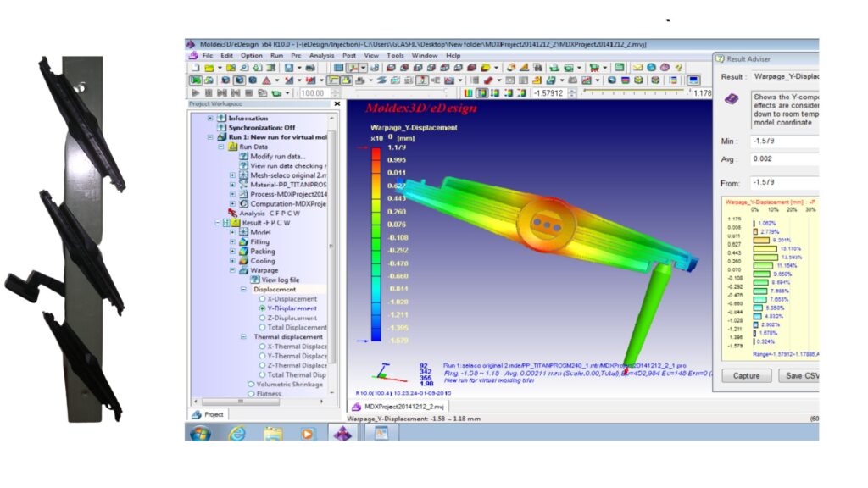Image resolution: width=868 pixels, height=488 pixels.
Task: Open the File menu
Action: [208, 55]
